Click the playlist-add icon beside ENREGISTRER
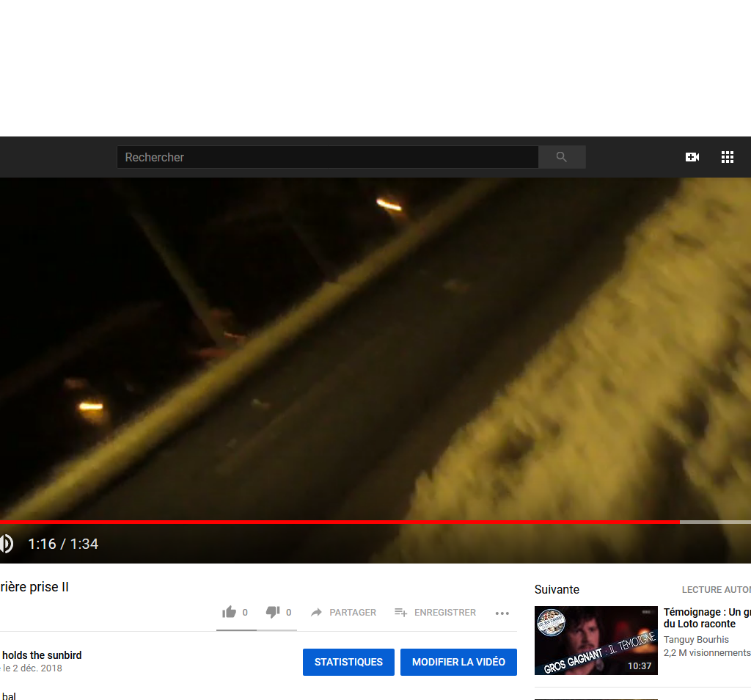Viewport: 751px width, 700px height. 401,612
